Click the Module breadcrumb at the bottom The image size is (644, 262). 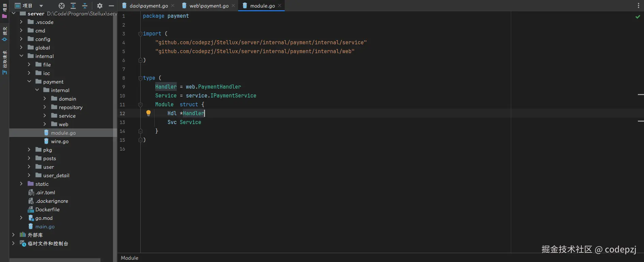(x=129, y=258)
